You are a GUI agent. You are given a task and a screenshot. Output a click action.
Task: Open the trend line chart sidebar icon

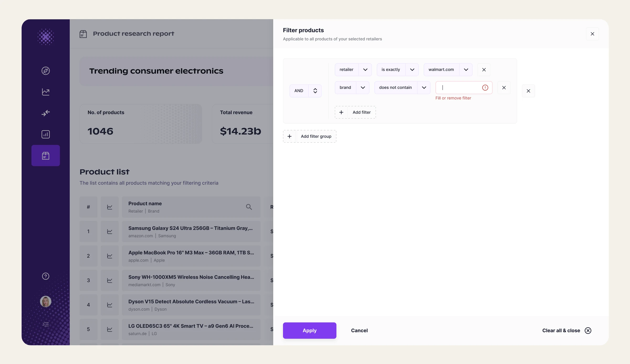pyautogui.click(x=46, y=92)
